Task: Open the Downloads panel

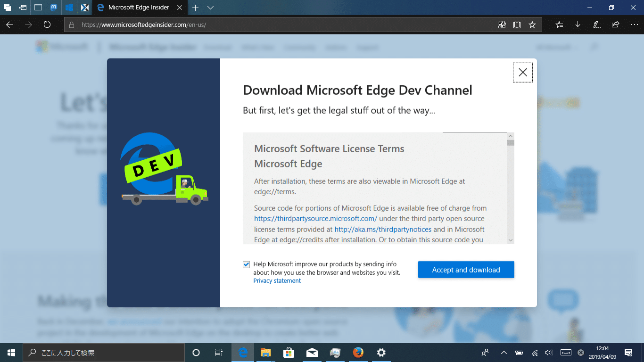Action: click(578, 25)
